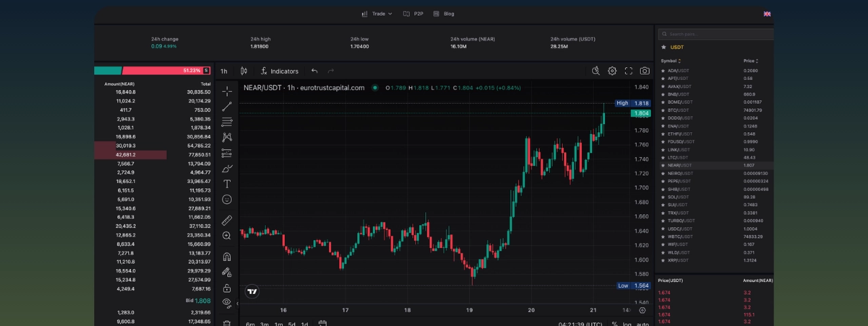Set chart range to 5d

pos(291,324)
